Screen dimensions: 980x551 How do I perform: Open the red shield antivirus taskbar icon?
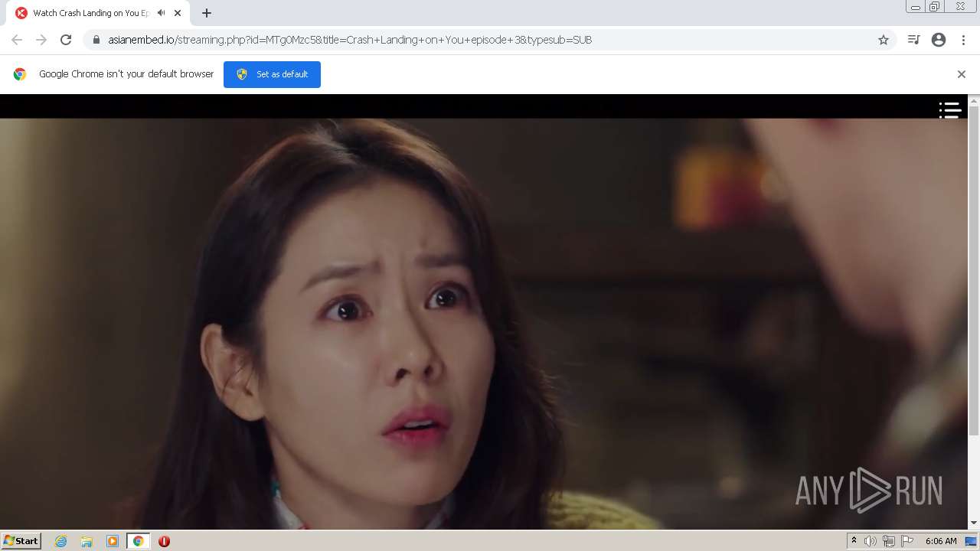(x=164, y=541)
